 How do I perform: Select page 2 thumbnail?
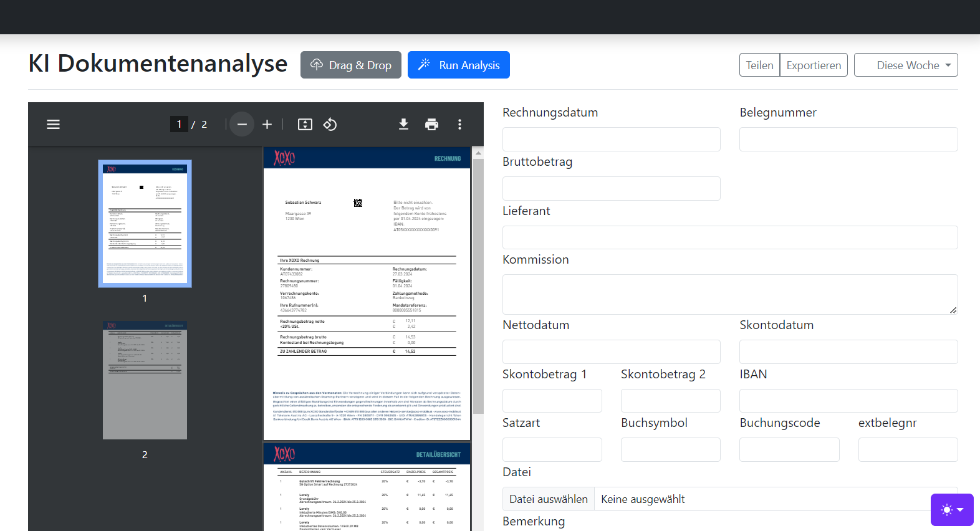point(145,380)
